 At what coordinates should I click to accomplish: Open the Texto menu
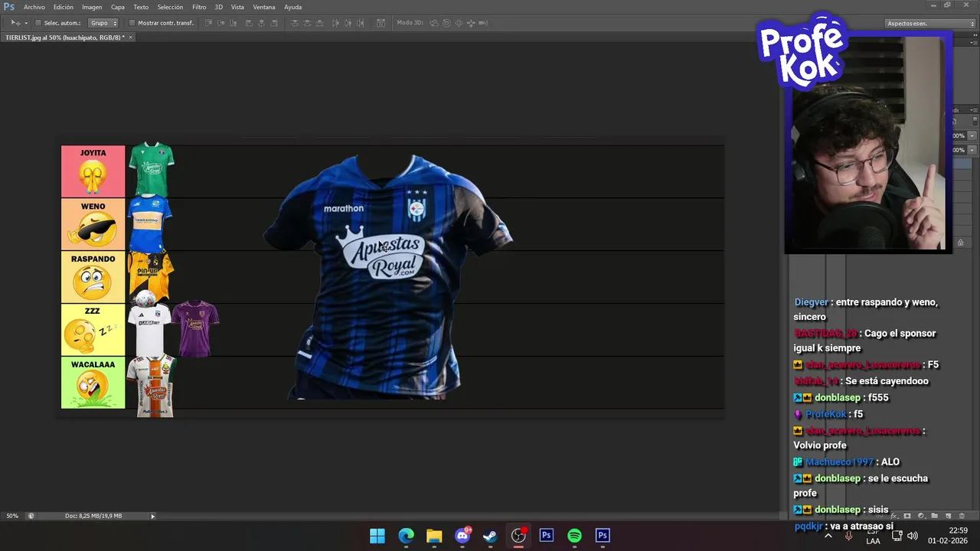click(141, 7)
